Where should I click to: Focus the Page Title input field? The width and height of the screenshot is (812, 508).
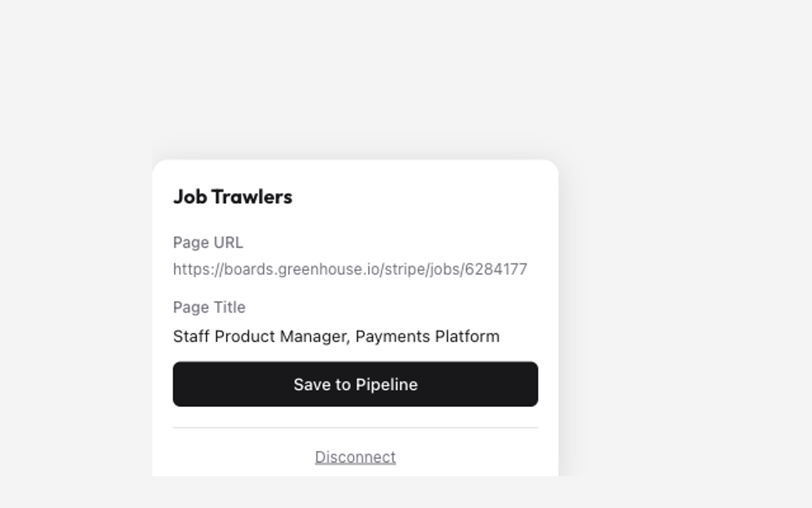(x=355, y=336)
